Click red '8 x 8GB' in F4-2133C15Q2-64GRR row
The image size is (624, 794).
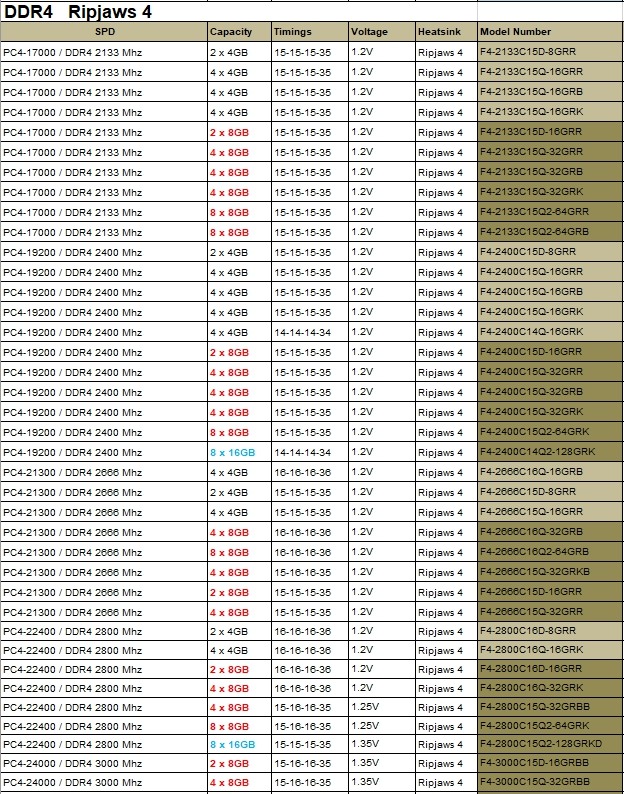coord(229,213)
